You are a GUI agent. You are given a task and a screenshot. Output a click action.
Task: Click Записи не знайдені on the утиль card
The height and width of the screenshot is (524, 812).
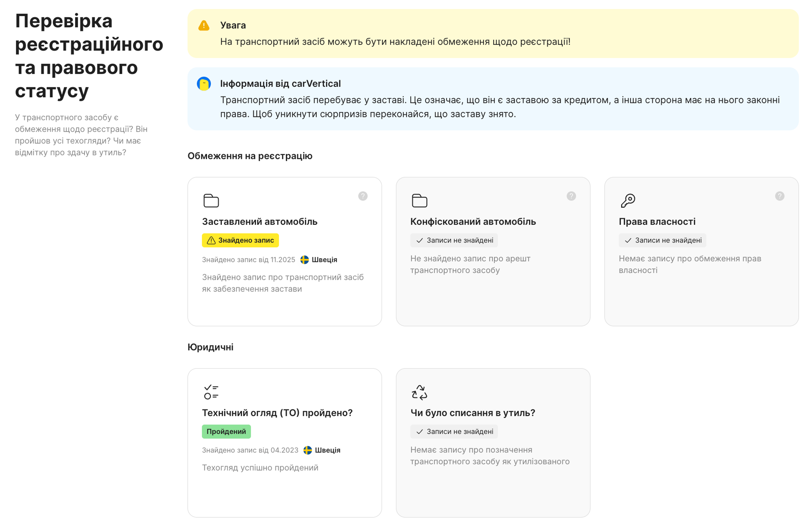pos(454,431)
